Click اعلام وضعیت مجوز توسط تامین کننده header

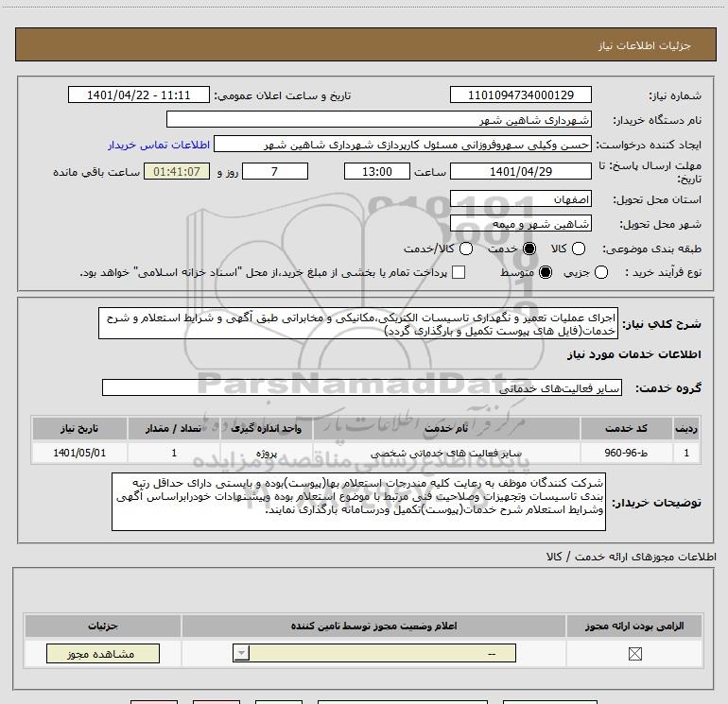373,626
